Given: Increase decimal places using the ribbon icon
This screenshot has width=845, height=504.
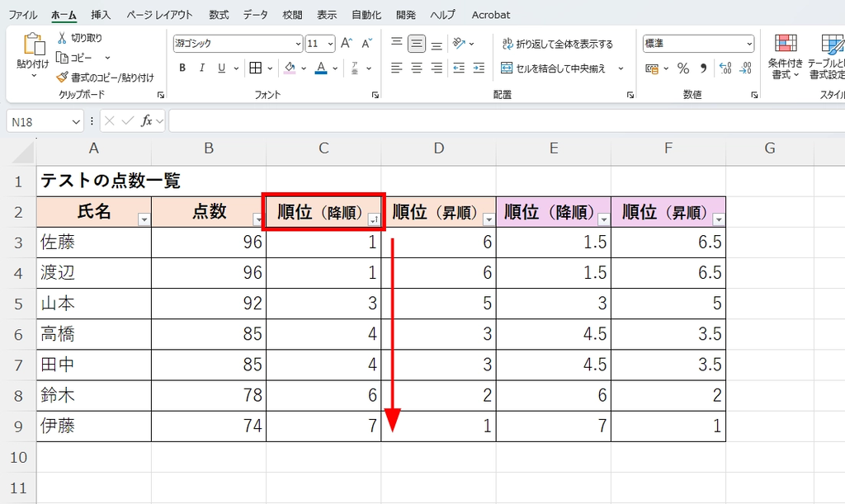Looking at the screenshot, I should tap(724, 68).
